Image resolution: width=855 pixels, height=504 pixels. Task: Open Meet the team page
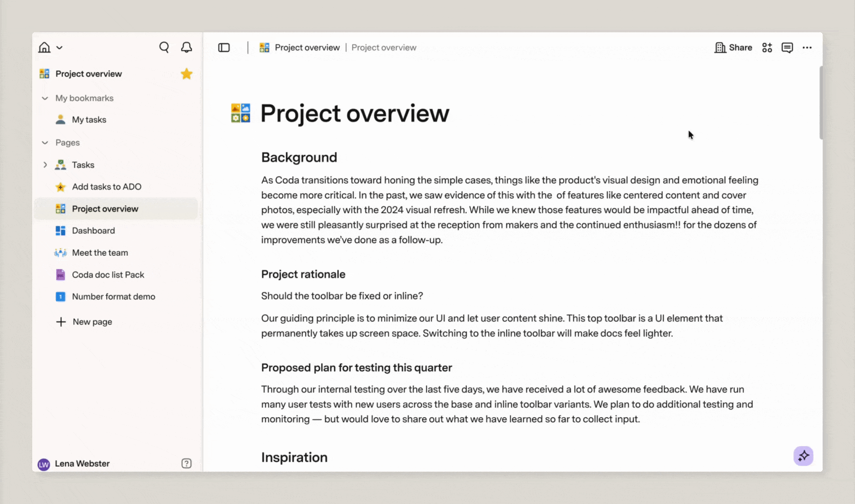[x=100, y=252]
